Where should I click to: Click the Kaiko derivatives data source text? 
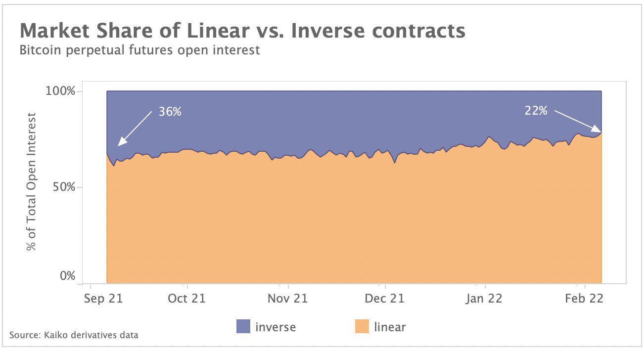(x=74, y=335)
